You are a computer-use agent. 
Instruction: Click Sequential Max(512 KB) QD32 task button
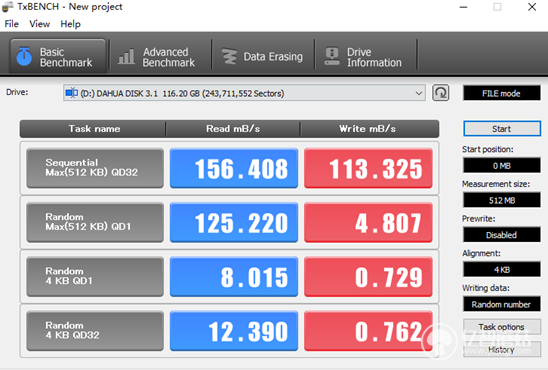(x=95, y=168)
